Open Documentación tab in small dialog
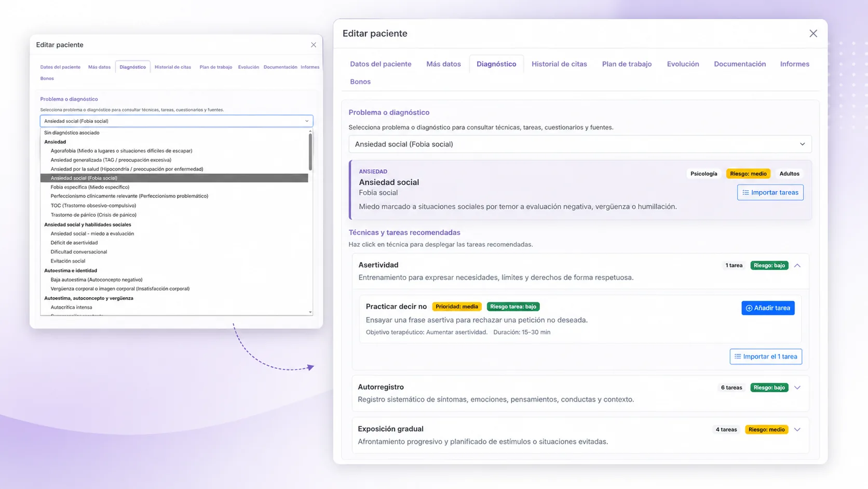 [x=280, y=67]
